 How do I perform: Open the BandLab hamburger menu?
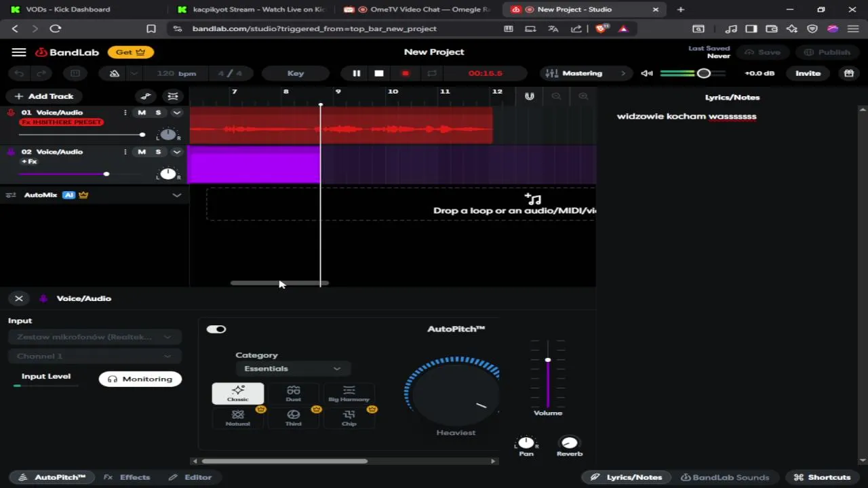click(x=19, y=52)
